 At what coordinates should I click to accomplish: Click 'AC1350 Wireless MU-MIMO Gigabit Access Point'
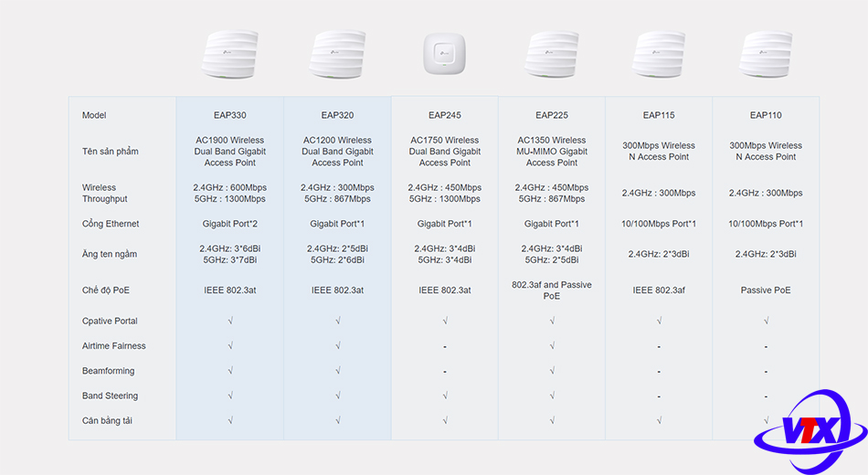point(551,151)
